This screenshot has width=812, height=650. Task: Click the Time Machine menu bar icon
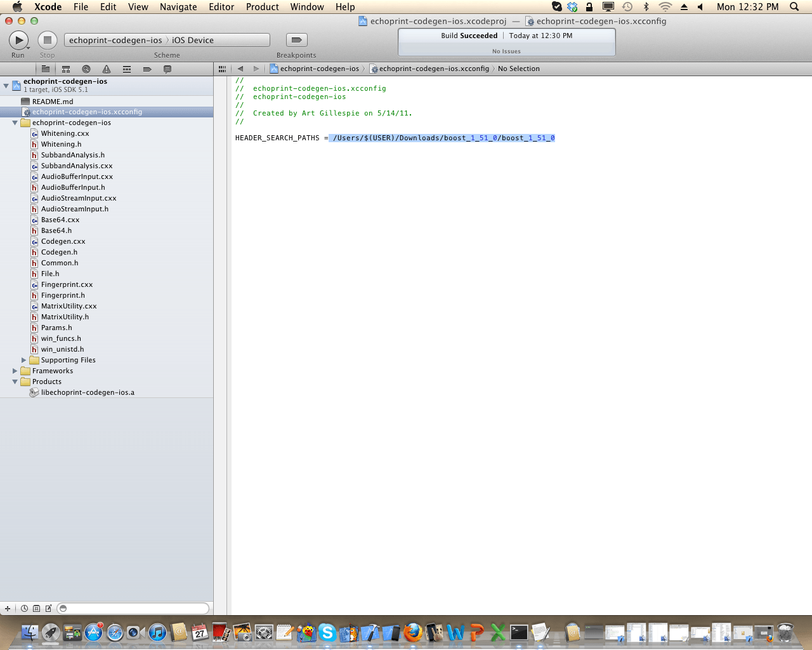[627, 7]
